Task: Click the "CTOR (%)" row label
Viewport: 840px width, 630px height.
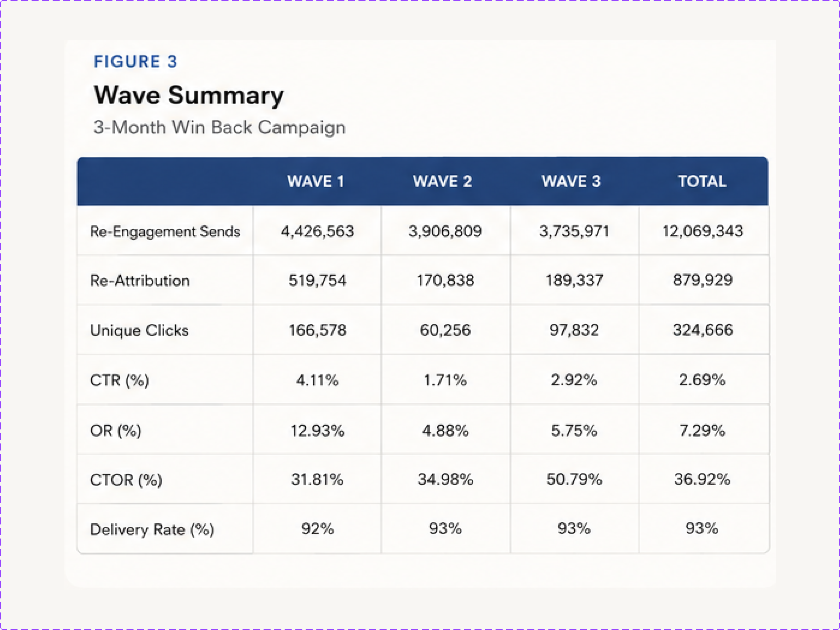Action: [x=126, y=480]
